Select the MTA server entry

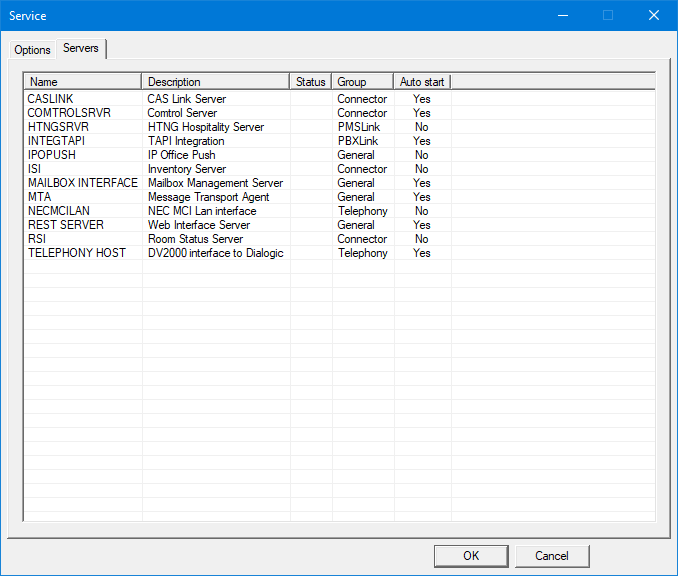(x=38, y=197)
